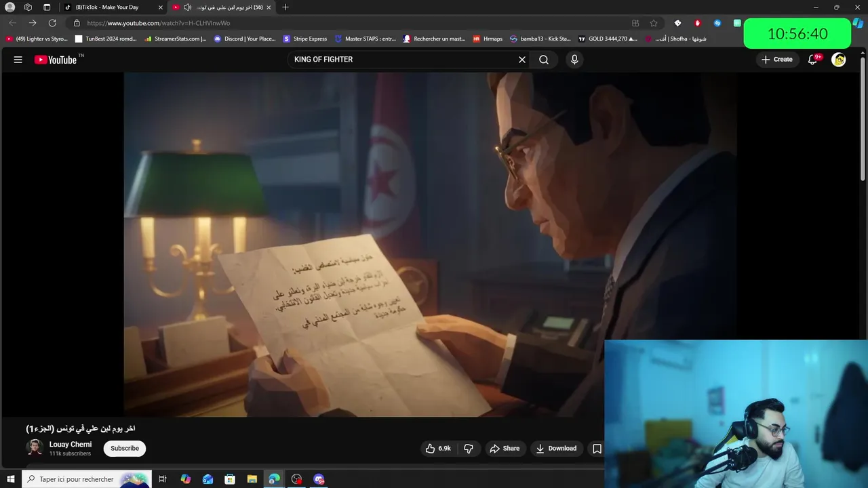Download the video
The width and height of the screenshot is (868, 488).
[x=556, y=449]
